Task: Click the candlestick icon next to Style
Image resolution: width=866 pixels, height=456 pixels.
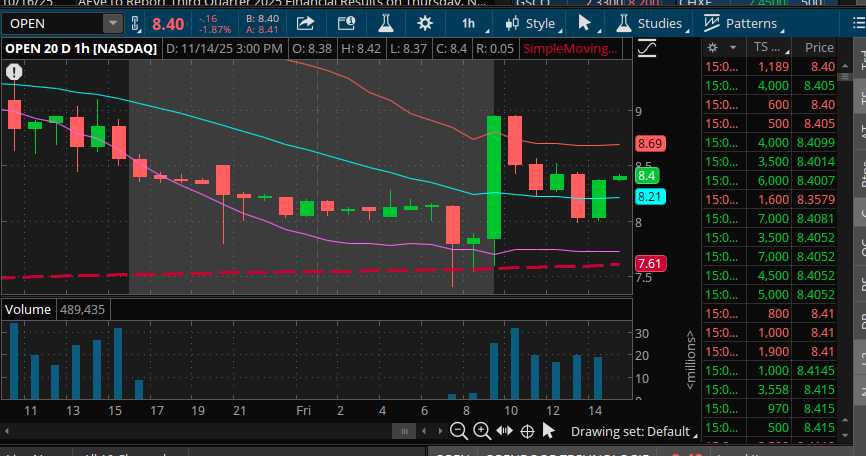Action: (x=512, y=24)
